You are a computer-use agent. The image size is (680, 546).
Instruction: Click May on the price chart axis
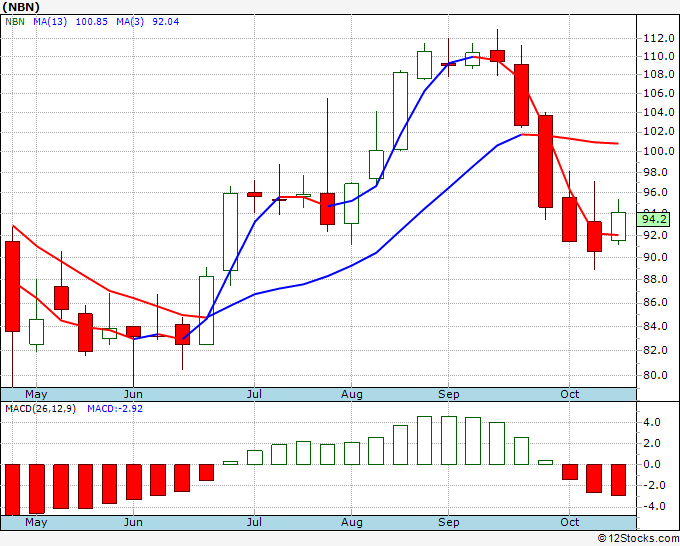click(36, 394)
